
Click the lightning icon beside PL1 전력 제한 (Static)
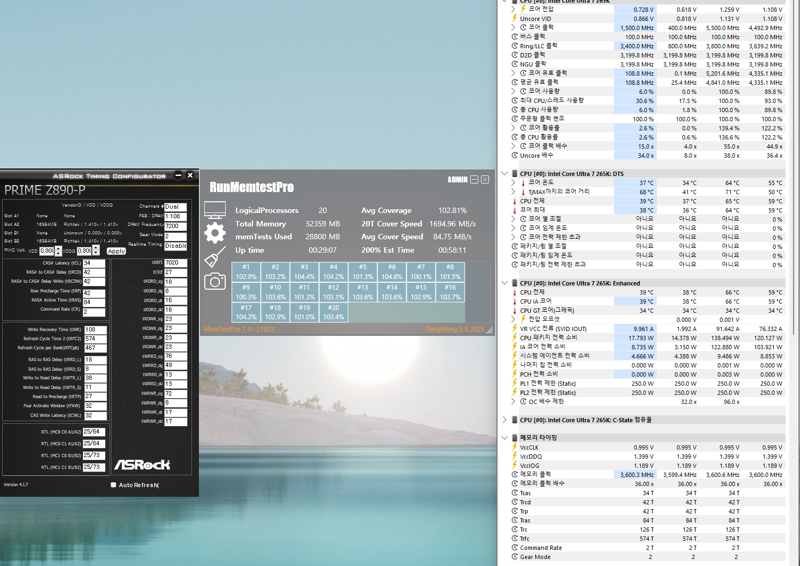tap(515, 383)
